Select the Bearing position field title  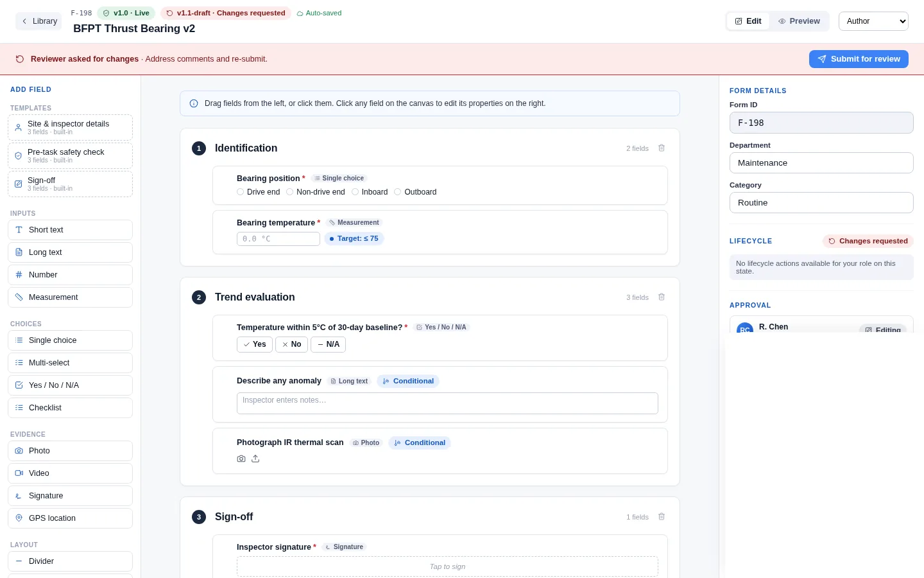[268, 179]
